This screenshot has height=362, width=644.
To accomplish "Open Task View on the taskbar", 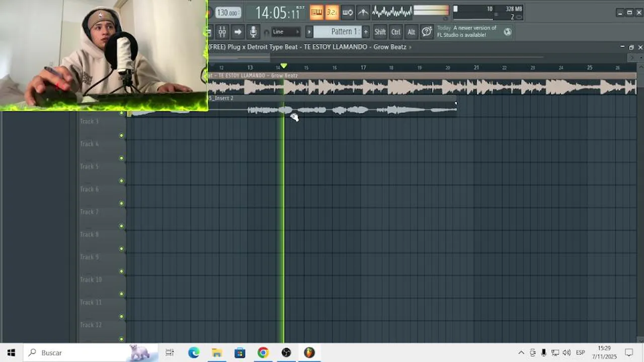I will [x=170, y=353].
